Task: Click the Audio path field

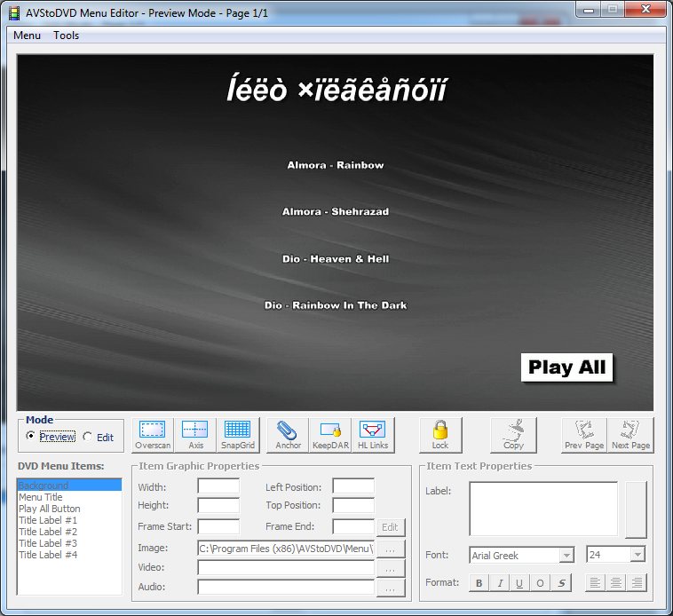Action: (286, 587)
